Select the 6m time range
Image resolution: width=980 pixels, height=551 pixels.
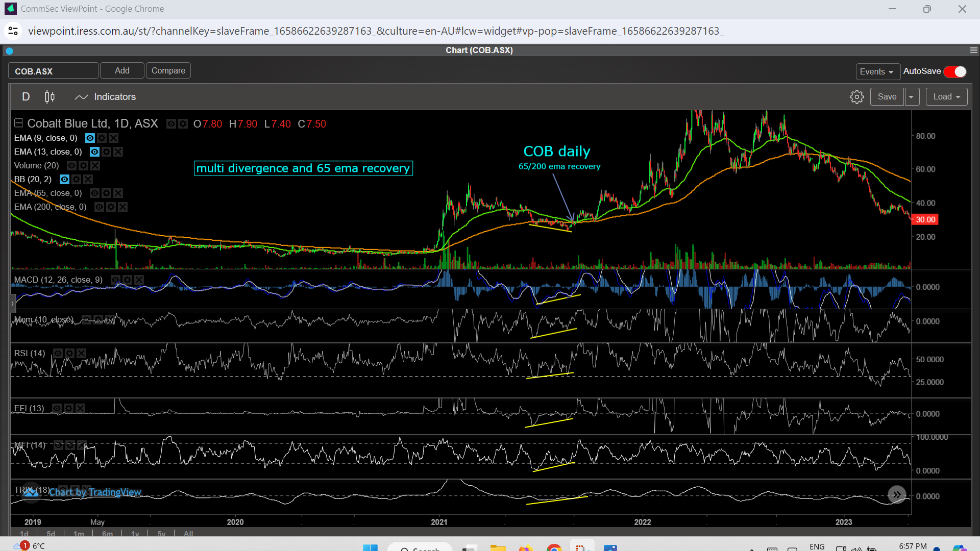[x=107, y=534]
